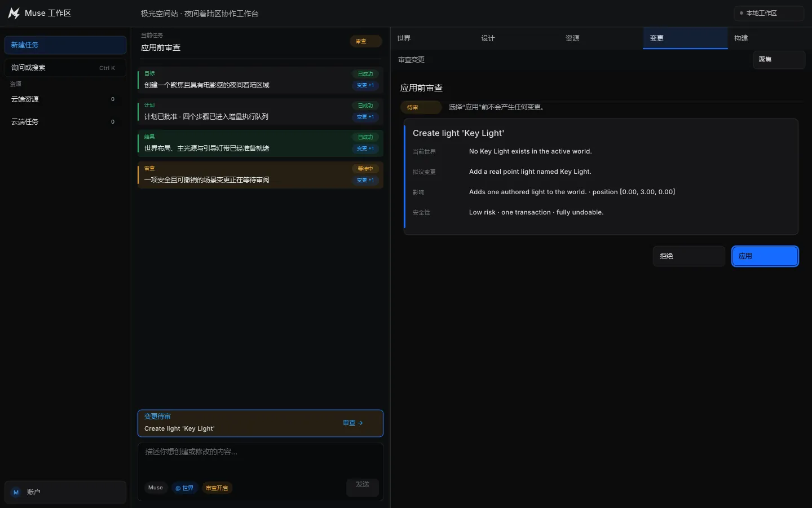Click the 审查 → link in pending change card
This screenshot has height=508, width=812.
pyautogui.click(x=353, y=423)
